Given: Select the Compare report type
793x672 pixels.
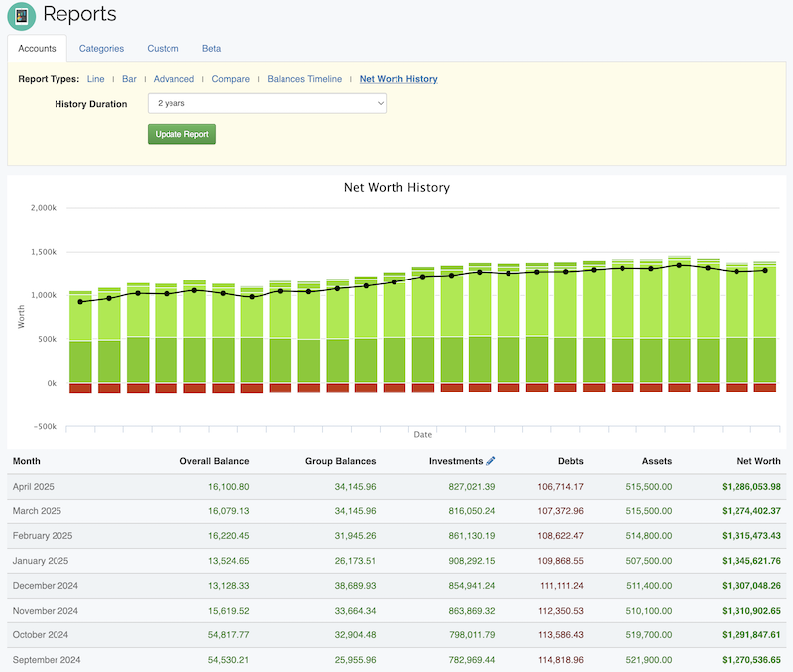Looking at the screenshot, I should click(x=230, y=79).
